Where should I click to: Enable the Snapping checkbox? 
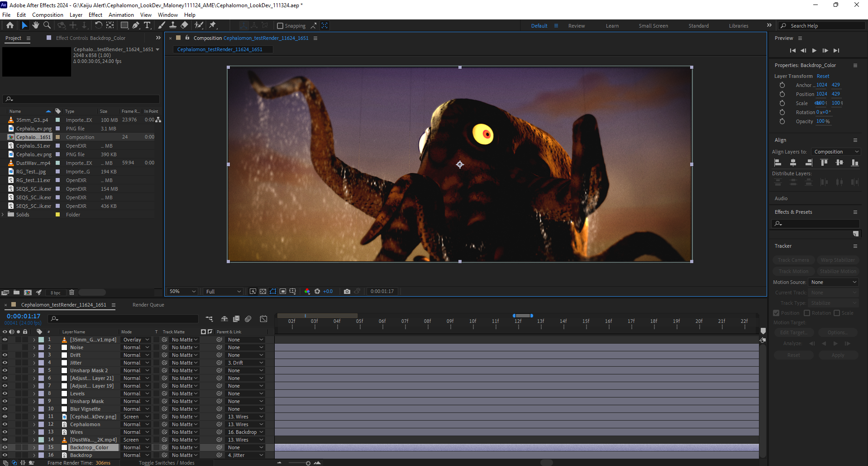tap(280, 26)
